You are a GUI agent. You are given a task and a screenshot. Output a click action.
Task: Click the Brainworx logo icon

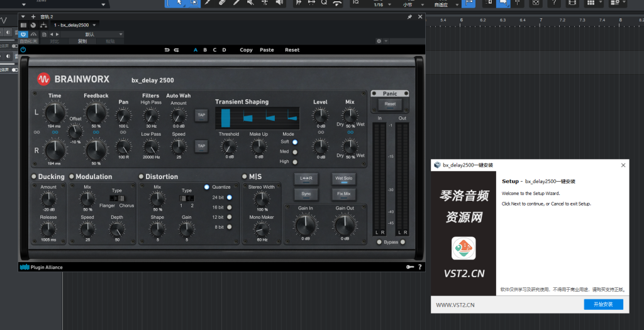43,79
